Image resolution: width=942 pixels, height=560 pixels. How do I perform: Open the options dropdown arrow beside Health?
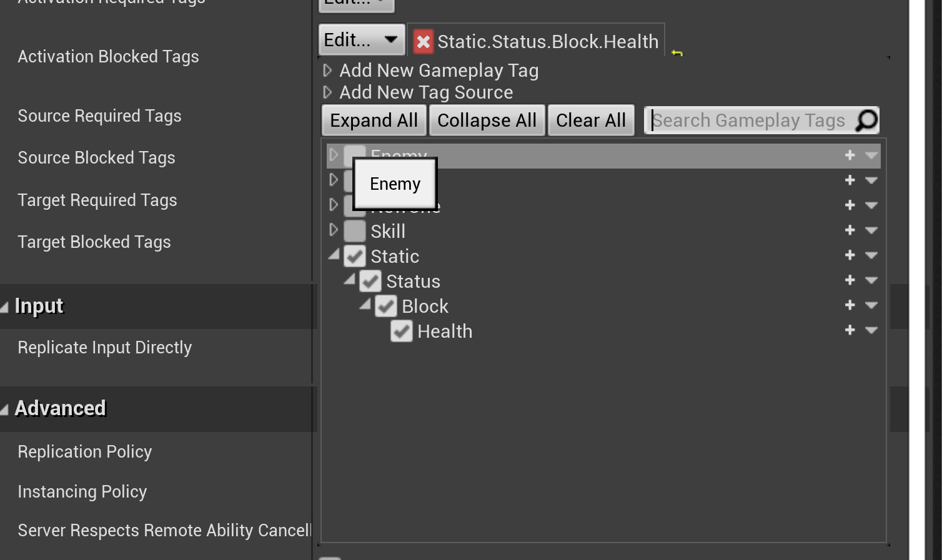[871, 330]
